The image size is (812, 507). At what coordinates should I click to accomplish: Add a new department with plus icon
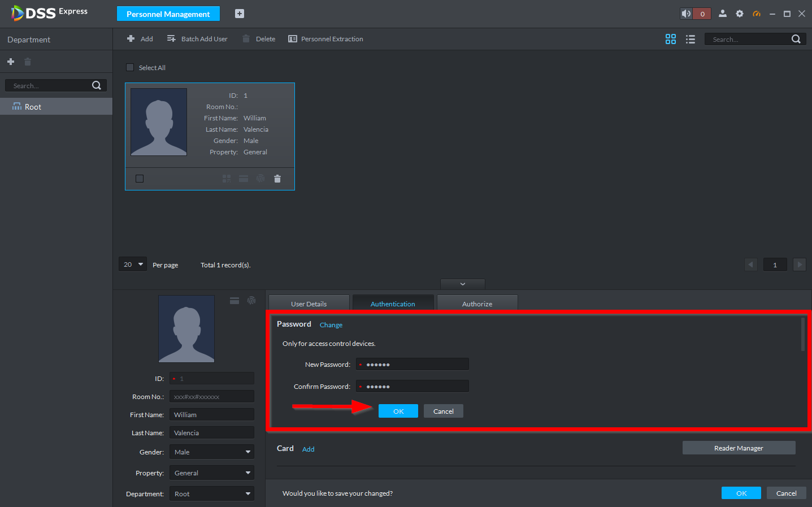pos(11,62)
